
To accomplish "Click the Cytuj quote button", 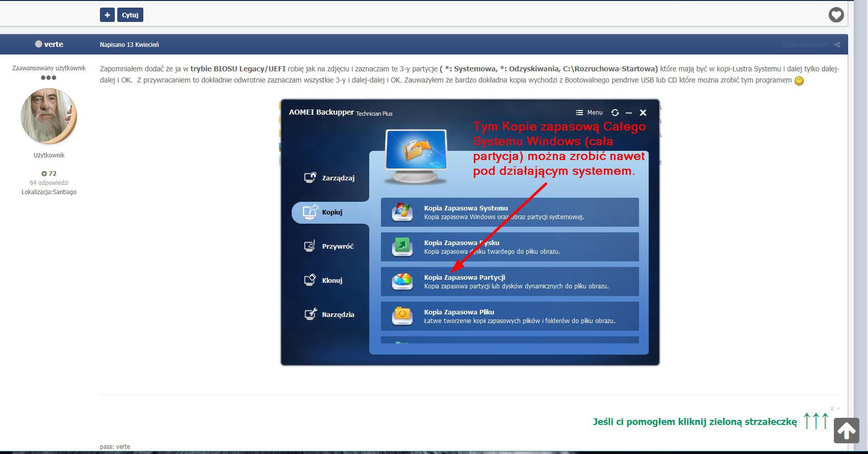I will (130, 15).
